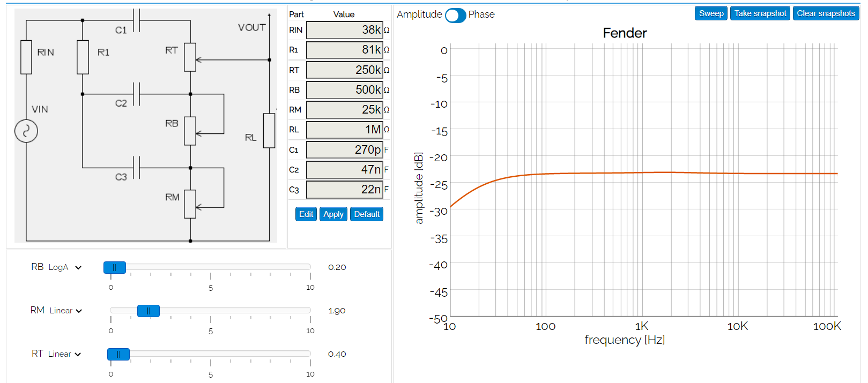This screenshot has height=383, width=868.
Task: Click the Amplitude label
Action: point(419,14)
